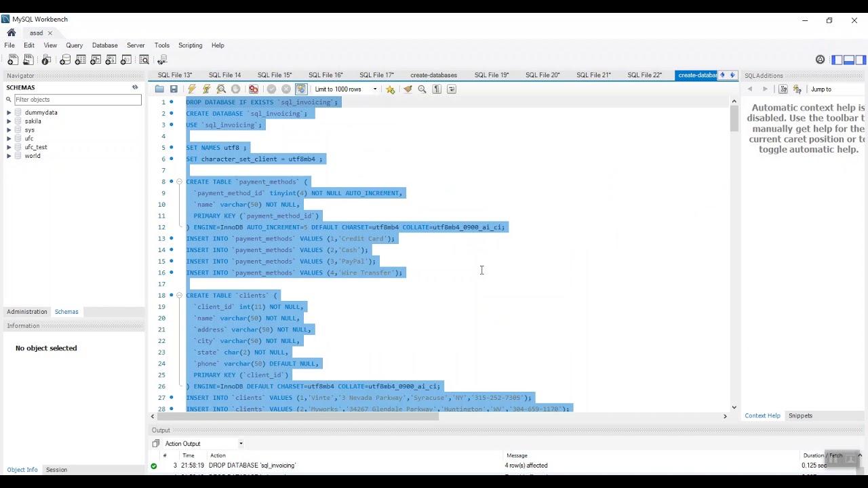Open the Inspector for the selected object
This screenshot has width=868, height=488.
(46, 60)
